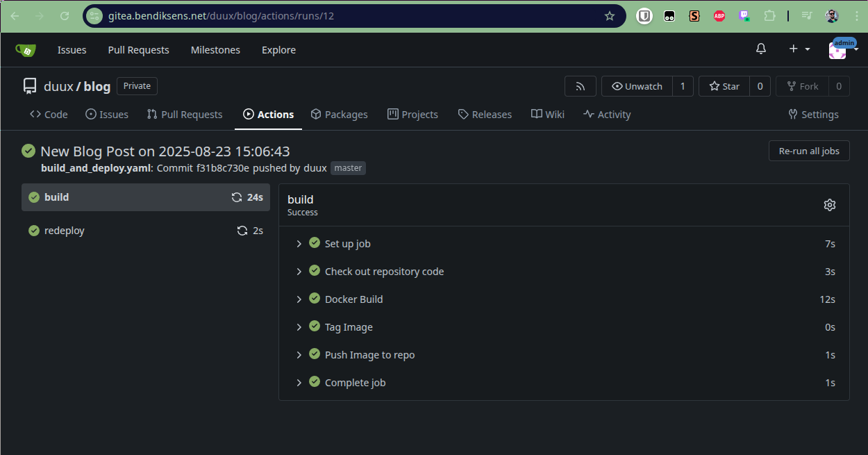
Task: Open Explore in the top navigation
Action: [x=278, y=50]
